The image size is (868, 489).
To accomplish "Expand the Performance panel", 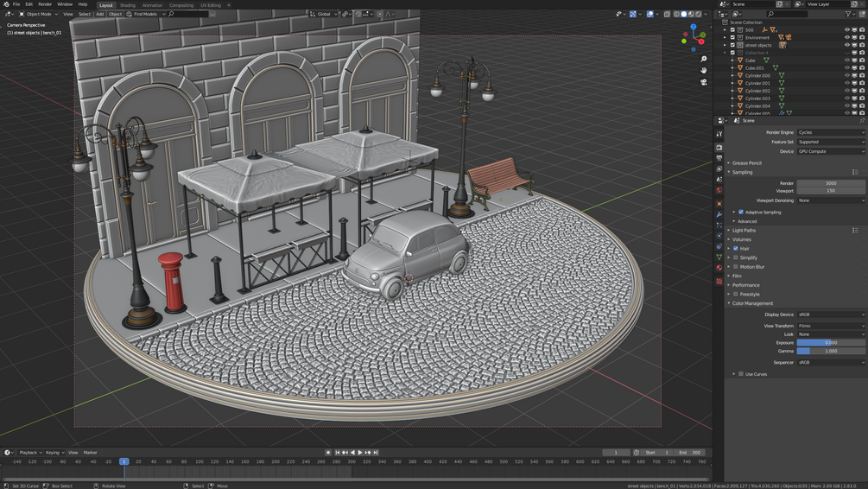I will tap(745, 285).
